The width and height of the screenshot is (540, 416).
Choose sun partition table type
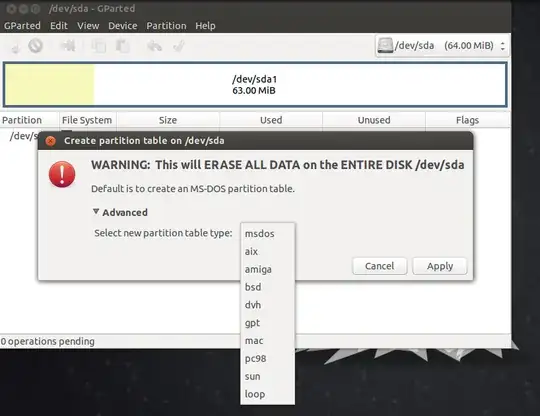[267, 377]
